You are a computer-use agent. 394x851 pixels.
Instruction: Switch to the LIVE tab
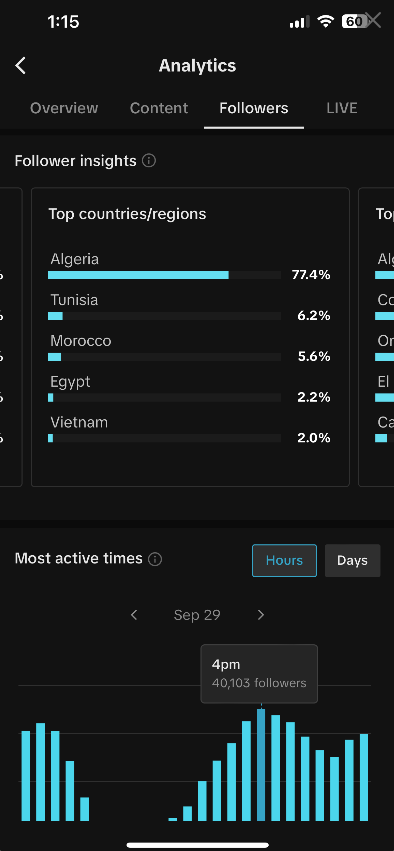[342, 108]
